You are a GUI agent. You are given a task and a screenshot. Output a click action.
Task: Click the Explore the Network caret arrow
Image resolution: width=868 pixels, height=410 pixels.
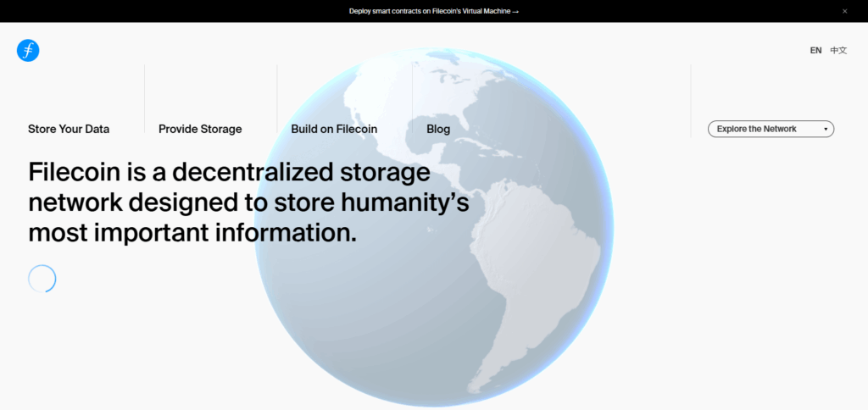(x=826, y=130)
